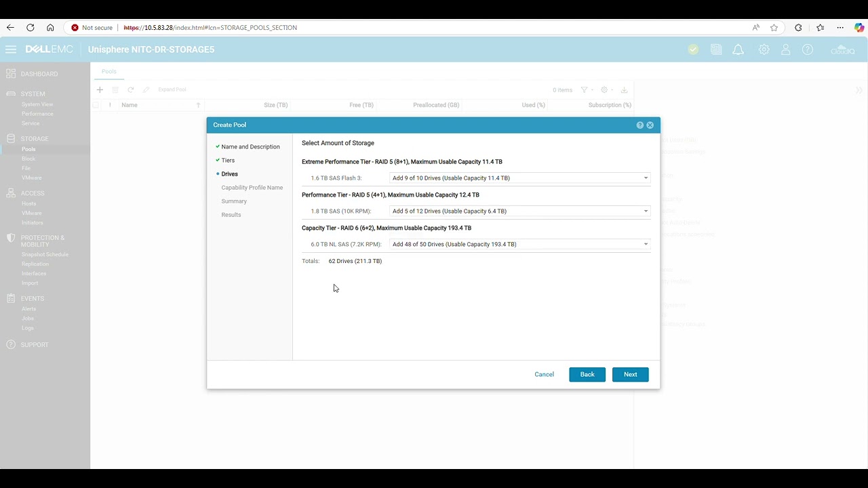Viewport: 868px width, 488px height.
Task: Click the browser back arrow
Action: click(10, 28)
